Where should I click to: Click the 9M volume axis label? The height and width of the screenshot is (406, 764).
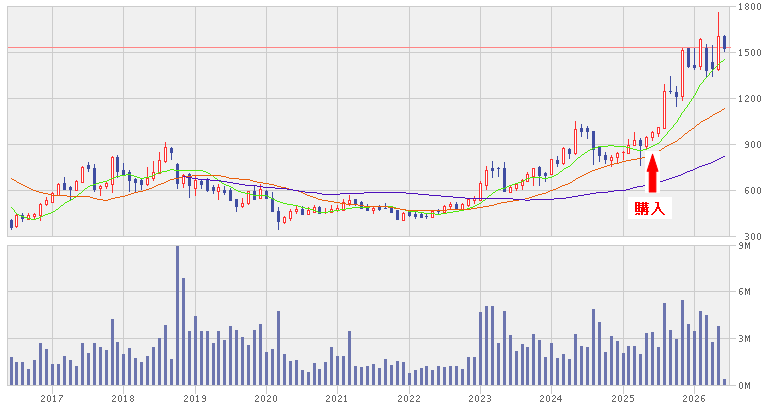pyautogui.click(x=745, y=246)
